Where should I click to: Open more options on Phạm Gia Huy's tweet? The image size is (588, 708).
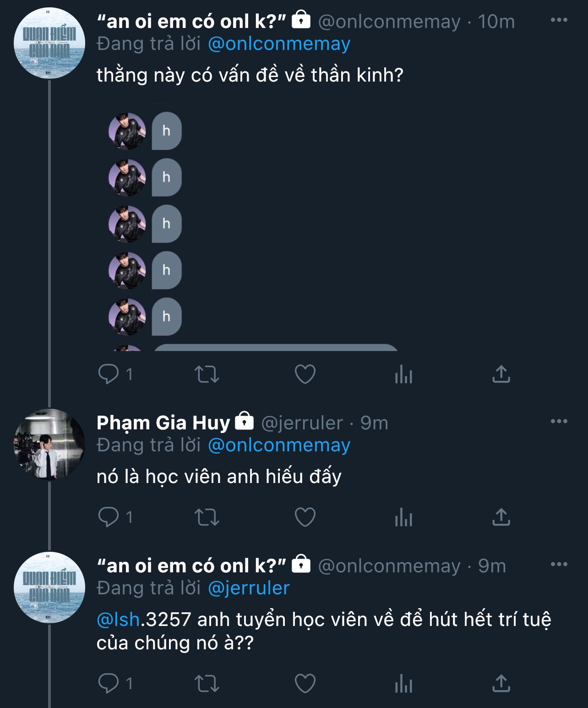tap(559, 422)
